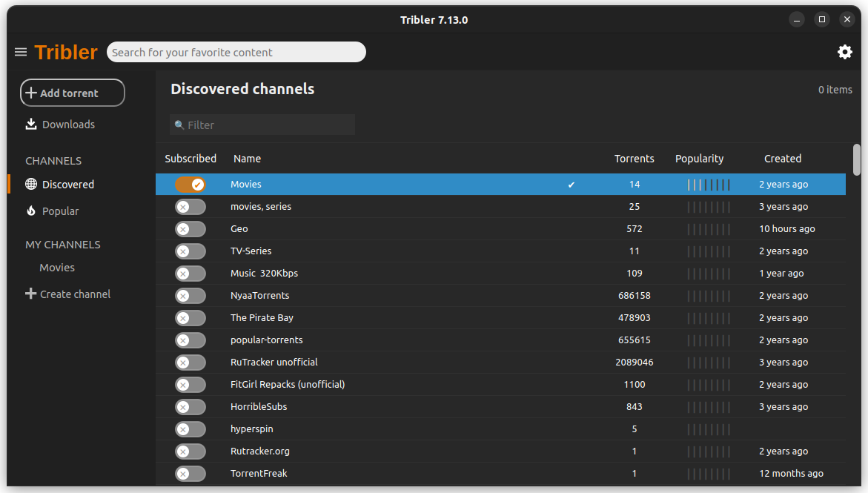This screenshot has width=868, height=493.
Task: Subscribe to the Geo channel
Action: (x=191, y=229)
